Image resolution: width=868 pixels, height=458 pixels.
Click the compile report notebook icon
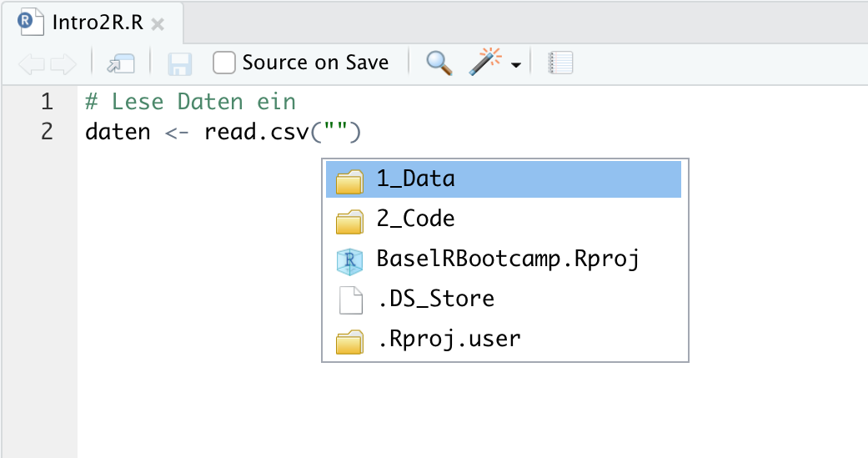click(x=561, y=63)
